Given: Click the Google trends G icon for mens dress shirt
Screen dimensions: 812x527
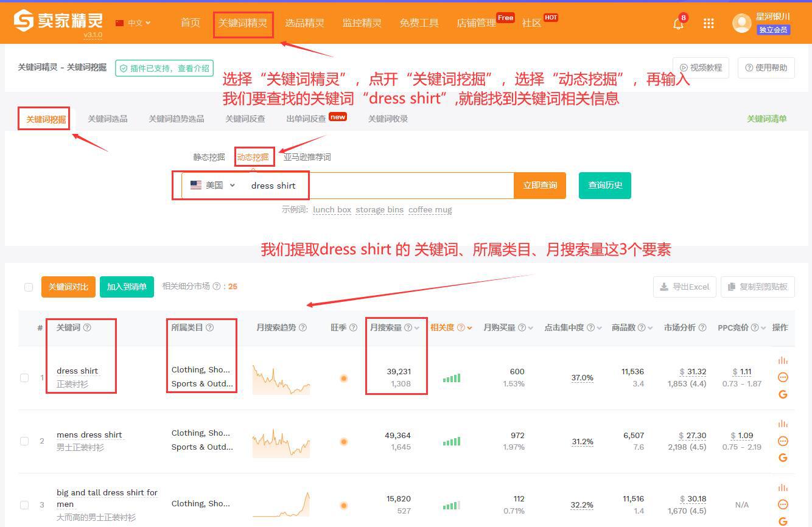Looking at the screenshot, I should [x=783, y=458].
